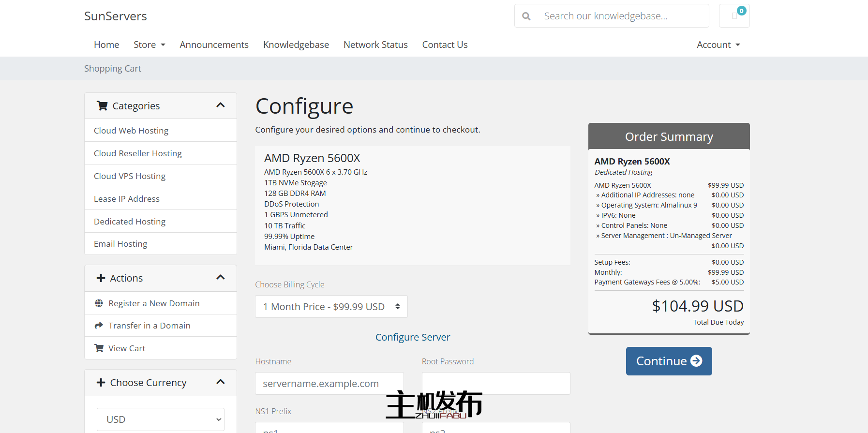The height and width of the screenshot is (433, 868).
Task: Collapse the Actions panel chevron
Action: pyautogui.click(x=221, y=278)
